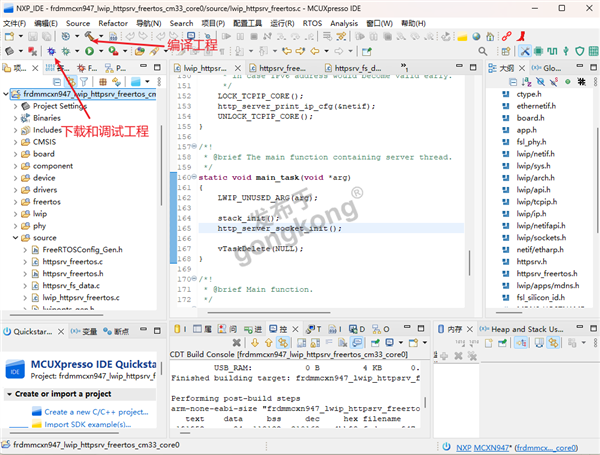This screenshot has height=455, width=600.
Task: Open the green Pins chip perspective icon
Action: coord(538,51)
